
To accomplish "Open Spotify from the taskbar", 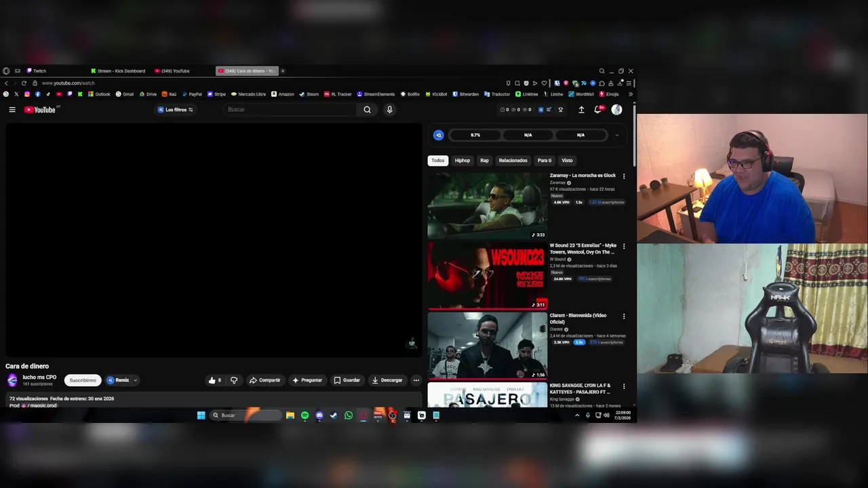I will (304, 415).
